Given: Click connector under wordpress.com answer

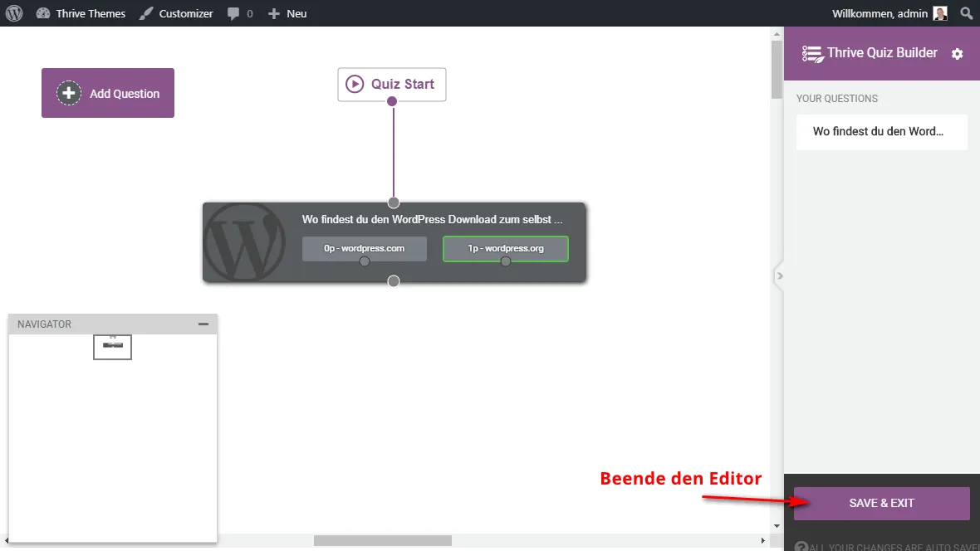Looking at the screenshot, I should [x=365, y=261].
